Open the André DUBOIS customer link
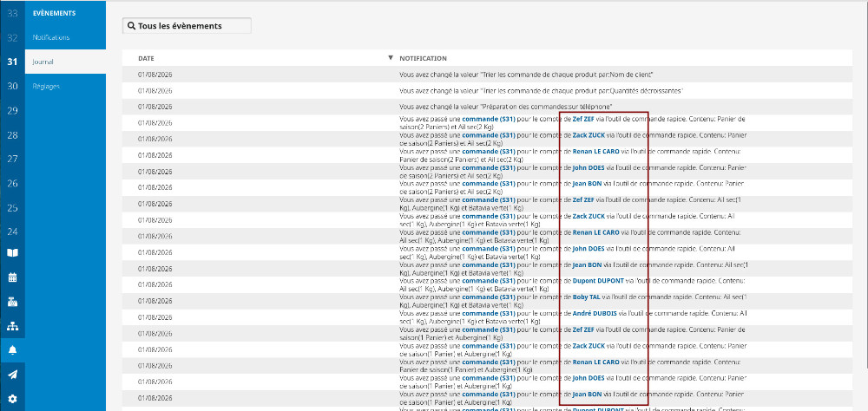The image size is (868, 411). click(x=595, y=313)
